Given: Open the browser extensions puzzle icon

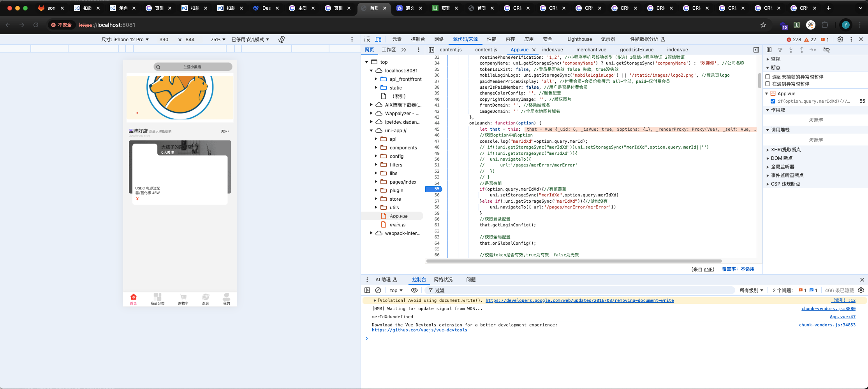Looking at the screenshot, I should (825, 25).
